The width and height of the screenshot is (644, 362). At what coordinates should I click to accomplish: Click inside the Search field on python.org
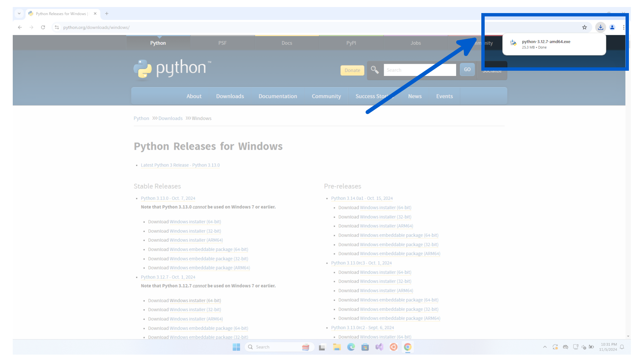click(420, 70)
